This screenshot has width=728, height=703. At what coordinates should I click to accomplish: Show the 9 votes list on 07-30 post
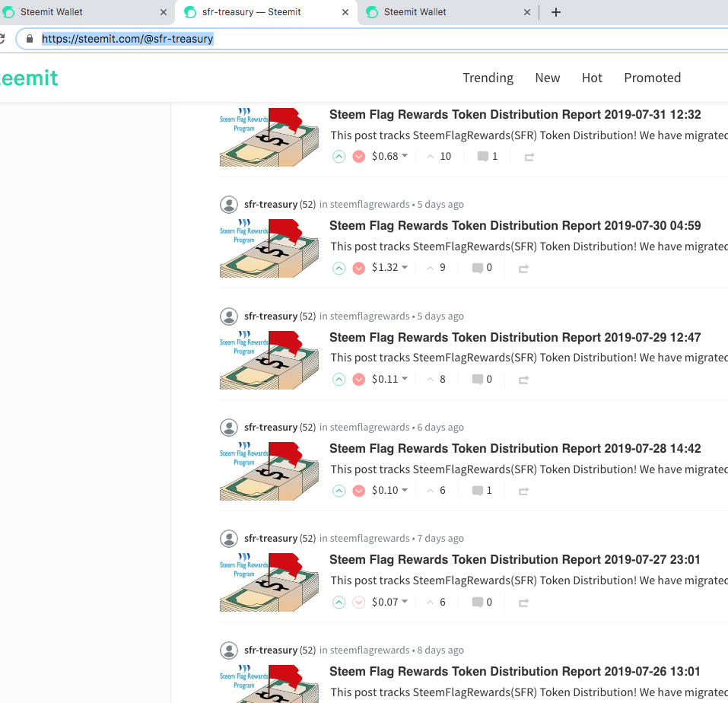[436, 268]
